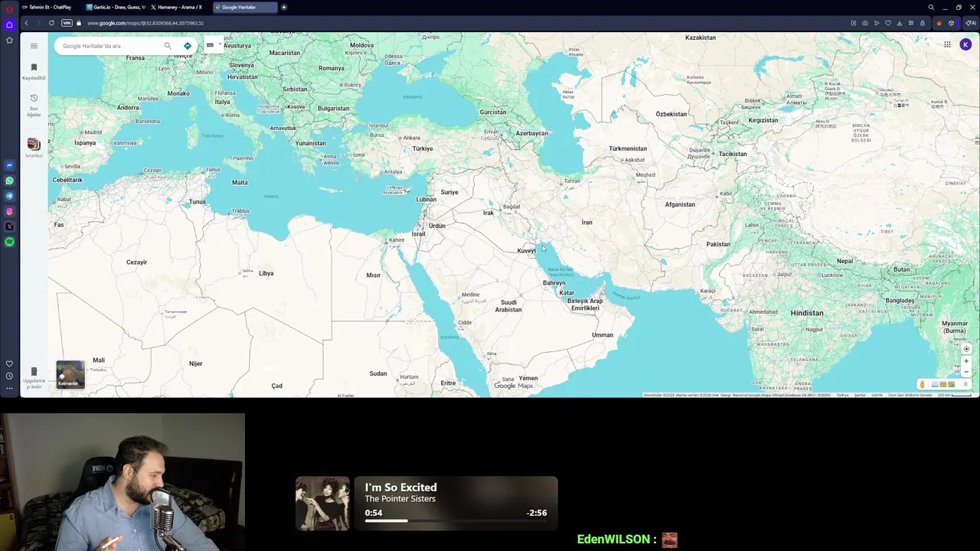Click Ürün Geri Bildirimi Gönder link
Screen dimensions: 980x551
click(910, 395)
